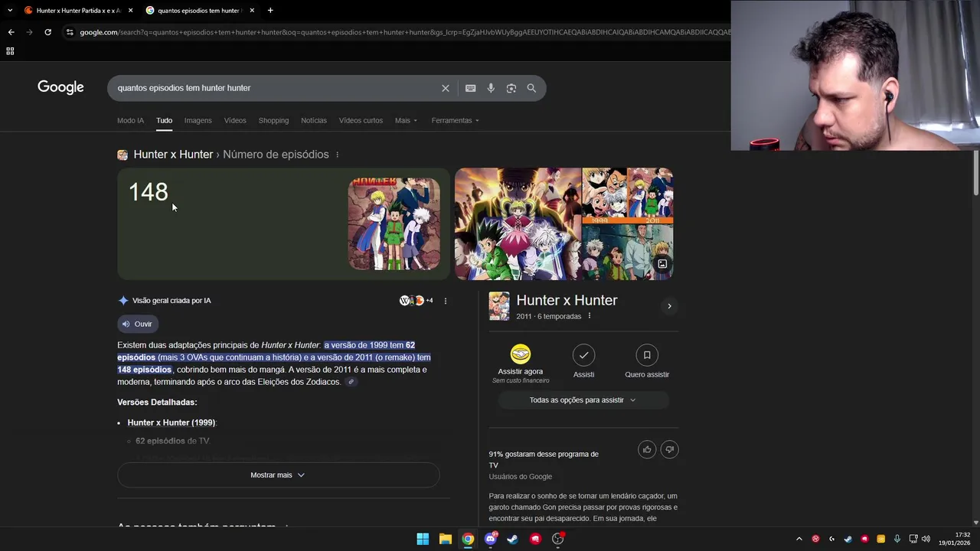
Task: Open the tab search dropdown arrow
Action: pos(10,10)
